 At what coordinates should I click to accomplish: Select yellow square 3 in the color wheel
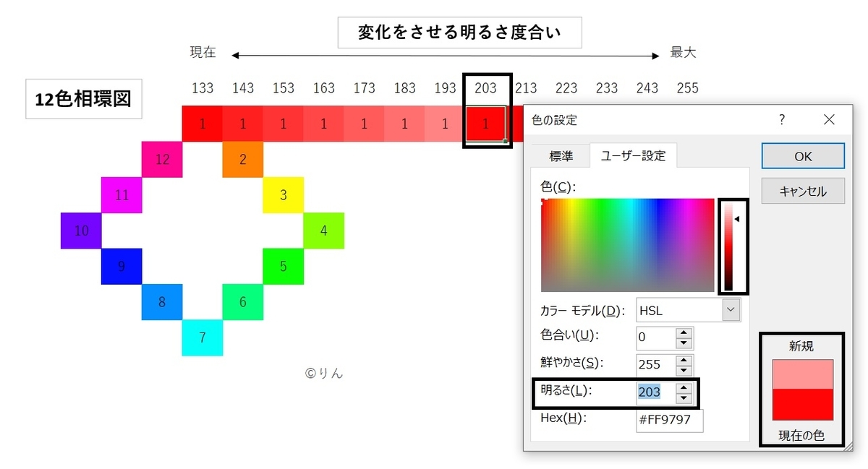click(283, 194)
